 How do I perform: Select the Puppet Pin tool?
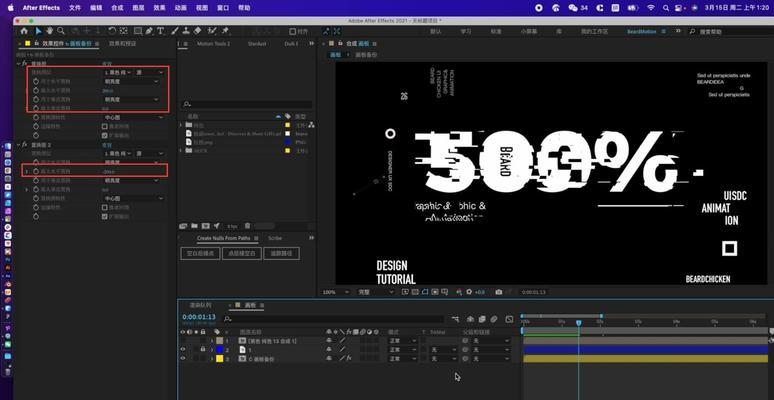click(x=226, y=31)
